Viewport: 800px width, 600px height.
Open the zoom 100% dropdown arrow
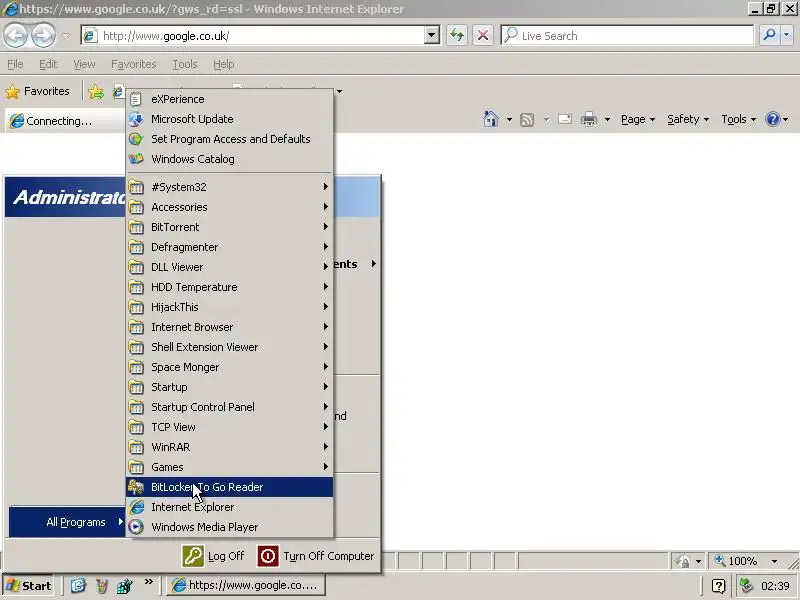point(774,561)
